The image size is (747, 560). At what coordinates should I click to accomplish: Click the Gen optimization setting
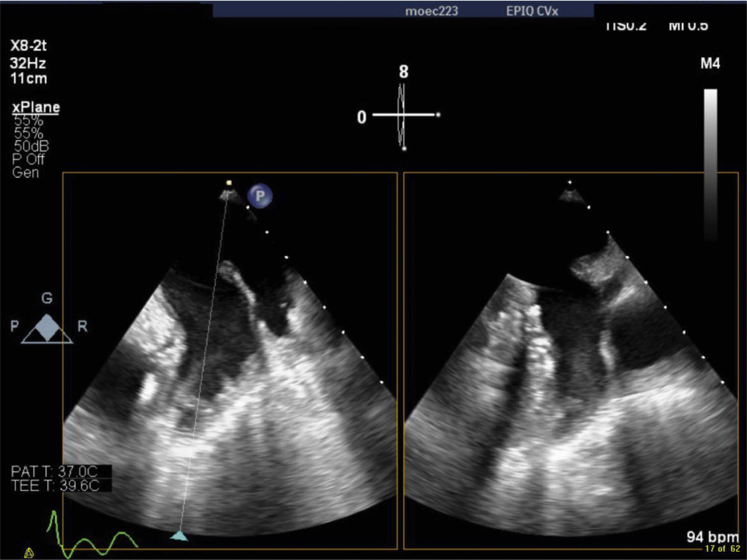(x=25, y=173)
